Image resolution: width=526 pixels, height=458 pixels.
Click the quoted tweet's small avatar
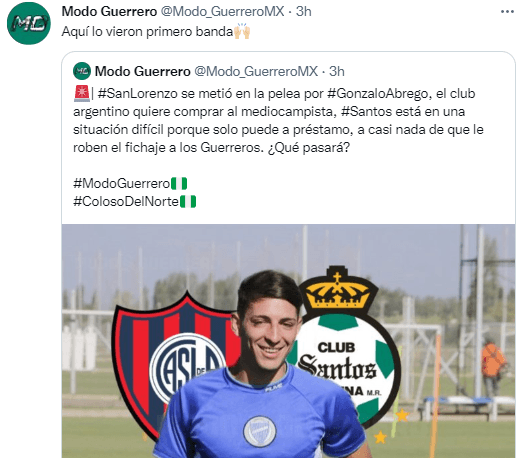click(x=82, y=71)
